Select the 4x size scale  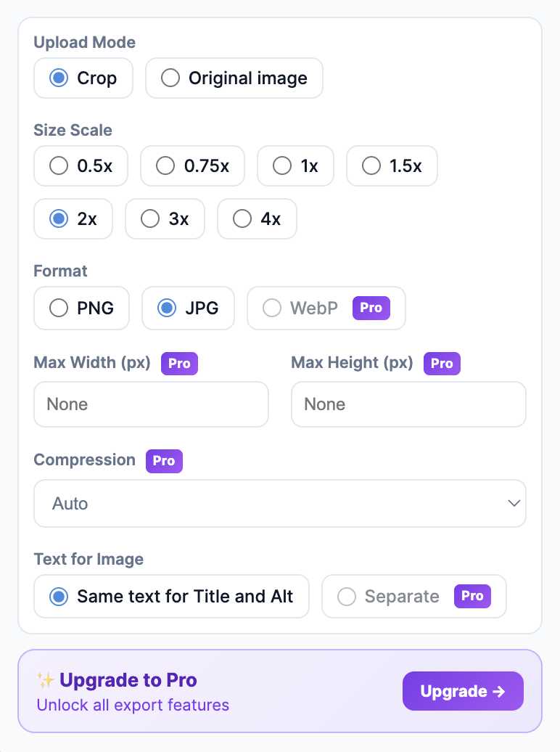click(x=256, y=218)
